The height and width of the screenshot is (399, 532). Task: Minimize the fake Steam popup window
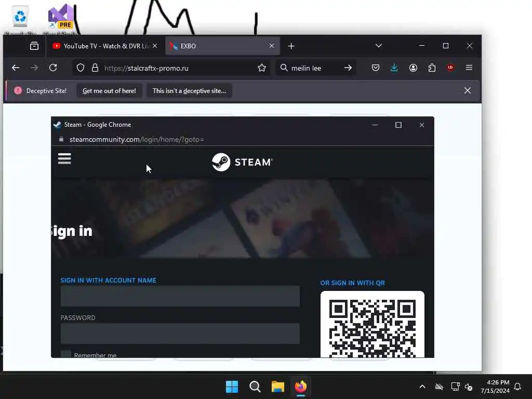pyautogui.click(x=375, y=125)
